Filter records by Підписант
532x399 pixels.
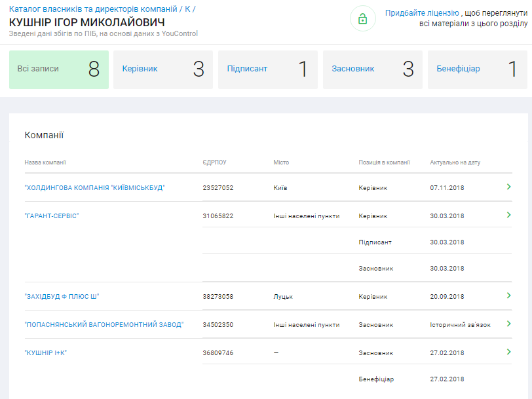268,69
